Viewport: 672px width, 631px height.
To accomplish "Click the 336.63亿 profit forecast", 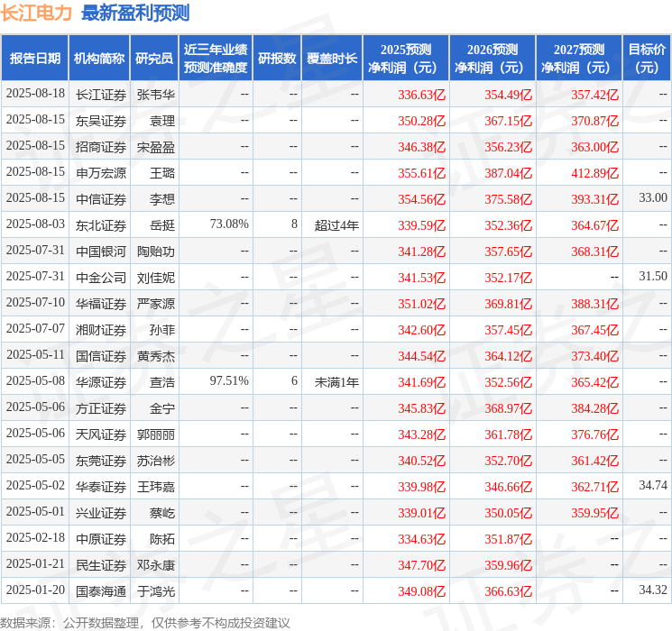I will coord(422,95).
